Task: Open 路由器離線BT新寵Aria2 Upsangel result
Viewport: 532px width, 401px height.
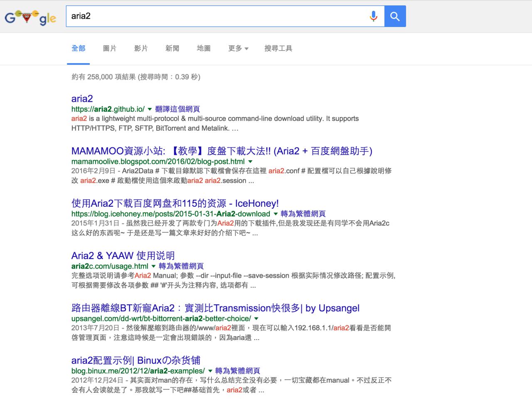Action: pos(215,308)
